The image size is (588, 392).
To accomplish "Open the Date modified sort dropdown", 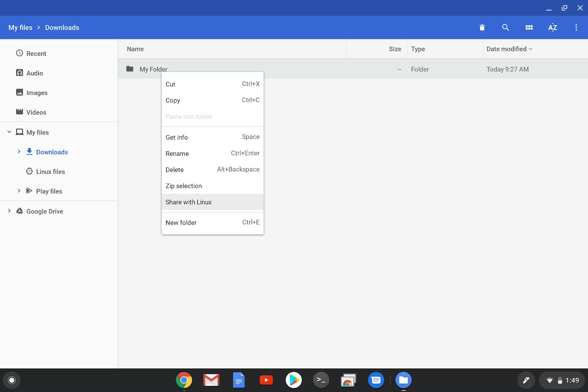I will click(509, 49).
